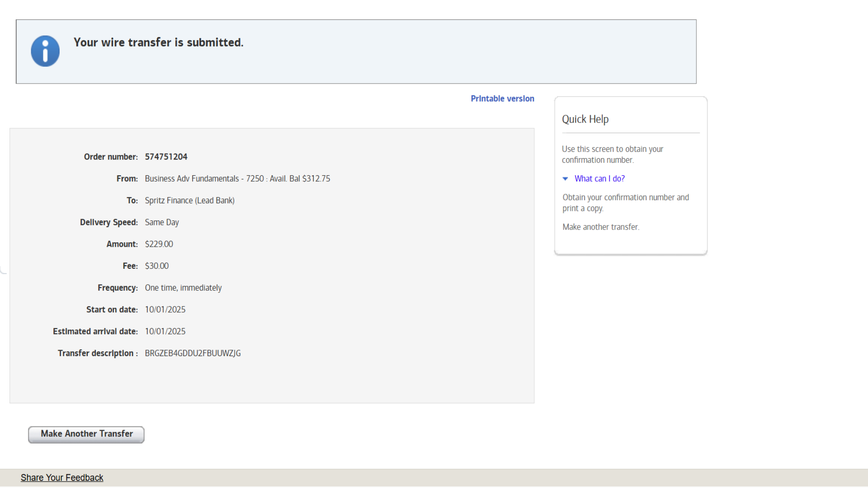Screen dimensions: 868x488
Task: Click the Estimated arrival date value
Action: click(x=165, y=332)
